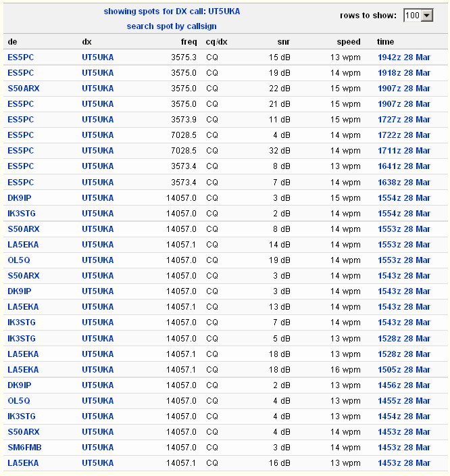Open IK3STG spotter link in 5 dB row

point(22,339)
